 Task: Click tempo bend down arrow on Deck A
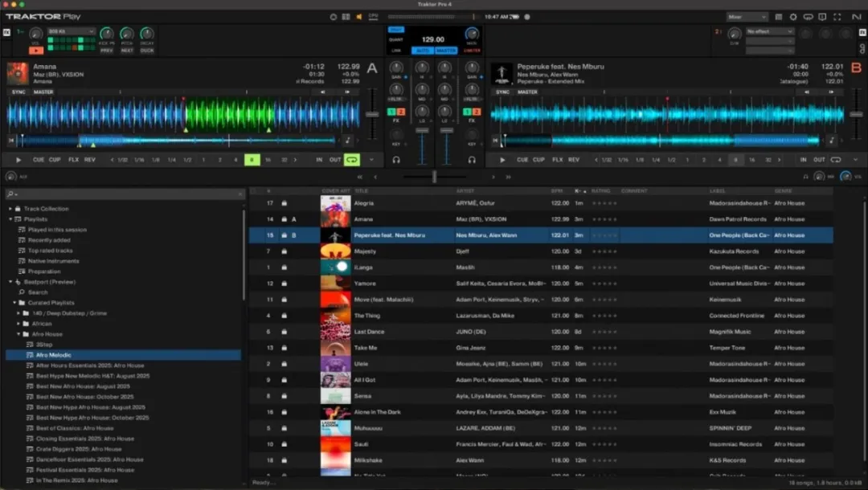click(x=323, y=92)
